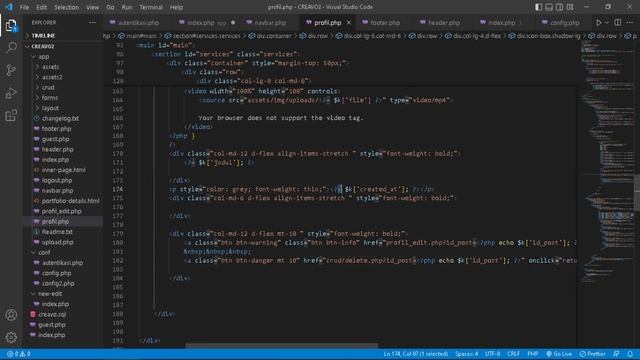Viewport: 640px width, 360px height.
Task: Open notifications bell in status bar
Action: tap(630, 354)
